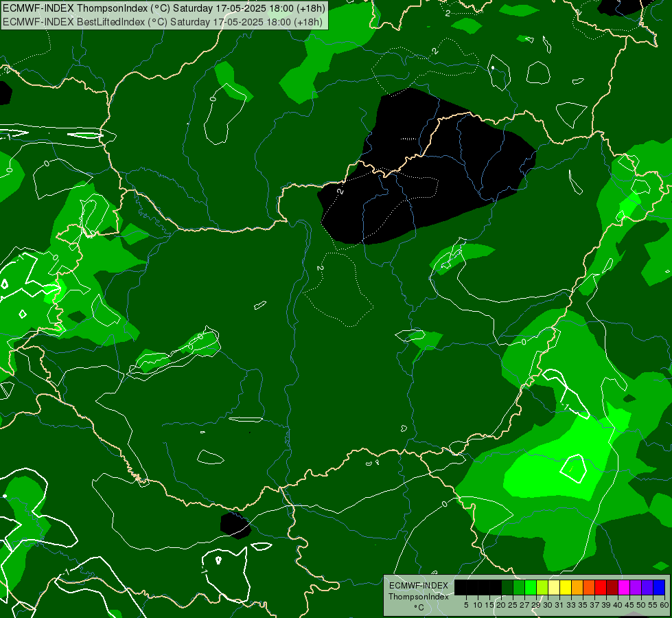Image resolution: width=672 pixels, height=618 pixels.
Task: Select the yellow-green 29–30 legend swatch
Action: pyautogui.click(x=542, y=587)
